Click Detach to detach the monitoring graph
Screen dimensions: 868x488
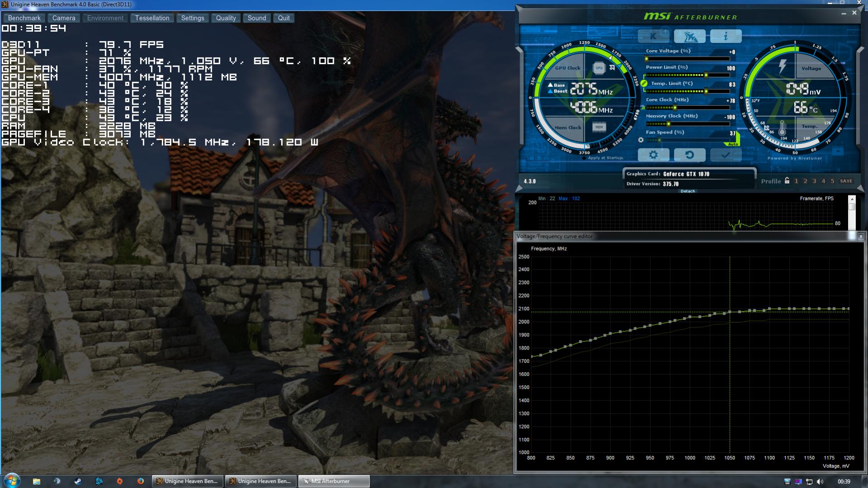click(688, 191)
